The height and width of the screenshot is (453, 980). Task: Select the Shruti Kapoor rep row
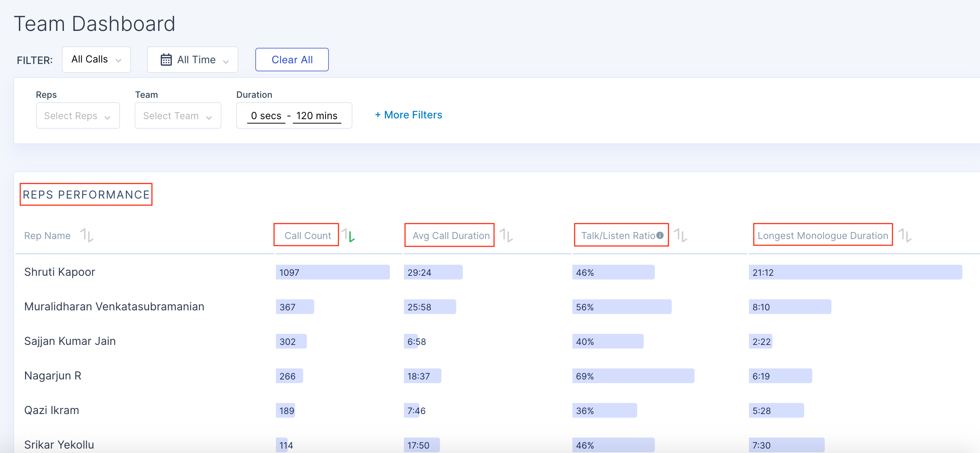[60, 272]
